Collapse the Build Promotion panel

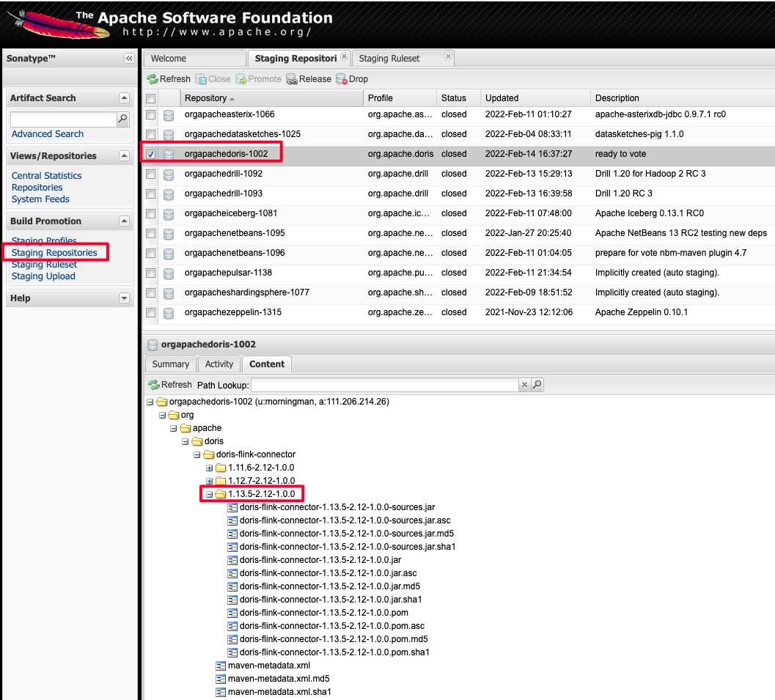123,221
